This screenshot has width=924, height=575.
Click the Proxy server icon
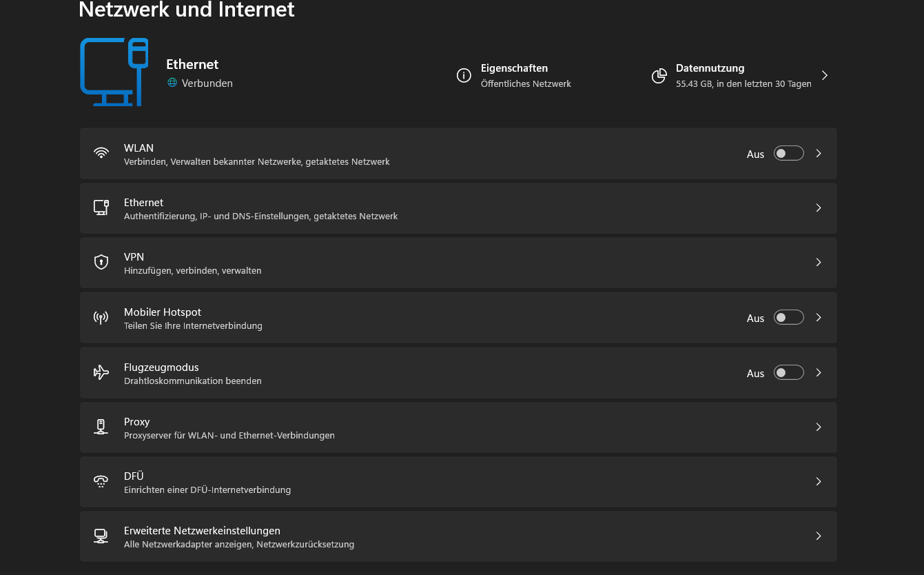[101, 427]
